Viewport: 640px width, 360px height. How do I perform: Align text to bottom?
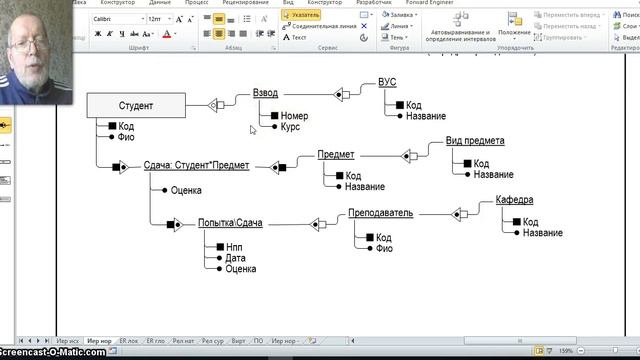pos(231,19)
